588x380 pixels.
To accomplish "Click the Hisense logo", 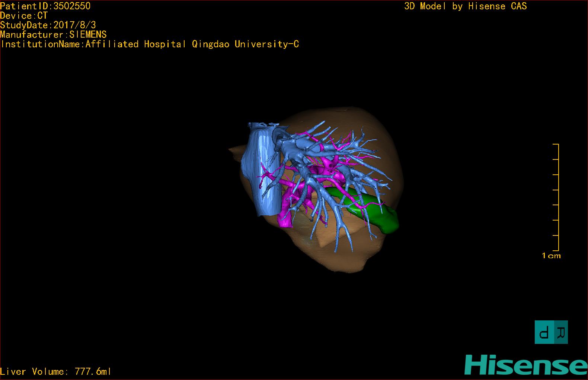I will tap(526, 365).
